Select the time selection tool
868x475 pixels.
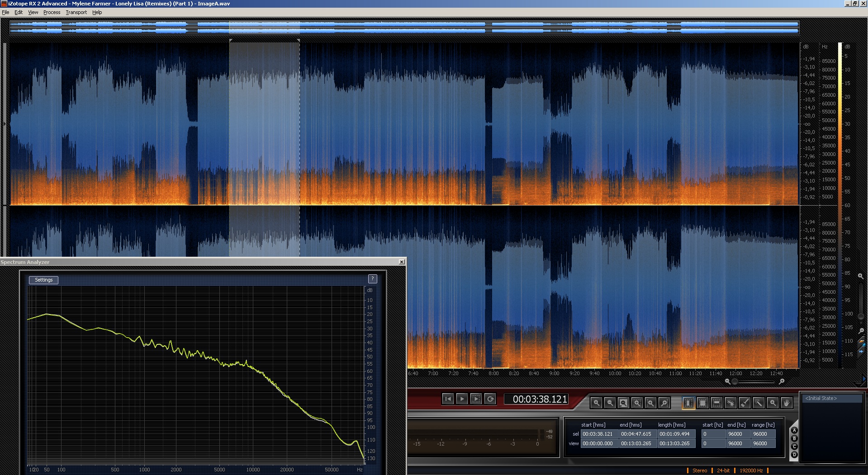688,403
